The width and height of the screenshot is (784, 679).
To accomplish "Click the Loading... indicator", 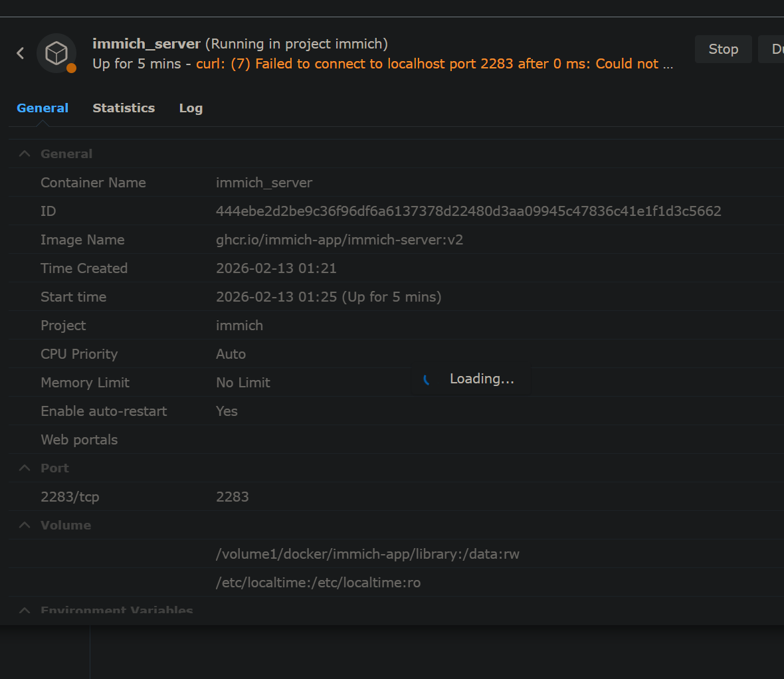I will pos(470,379).
